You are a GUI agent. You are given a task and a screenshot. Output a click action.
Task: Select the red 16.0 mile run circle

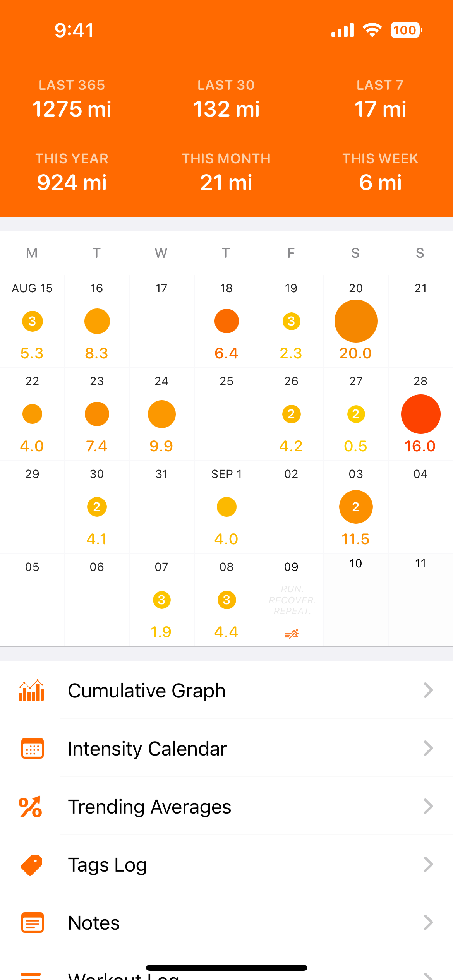tap(420, 414)
